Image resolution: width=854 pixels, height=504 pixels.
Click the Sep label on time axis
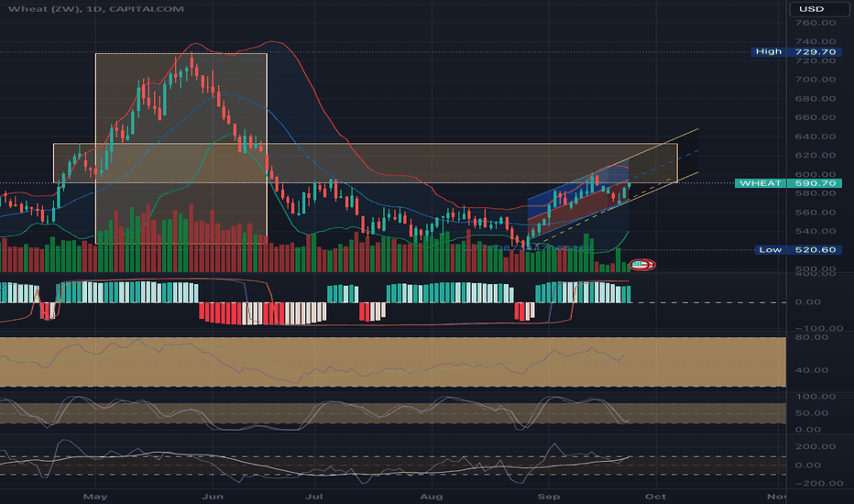[x=549, y=497]
